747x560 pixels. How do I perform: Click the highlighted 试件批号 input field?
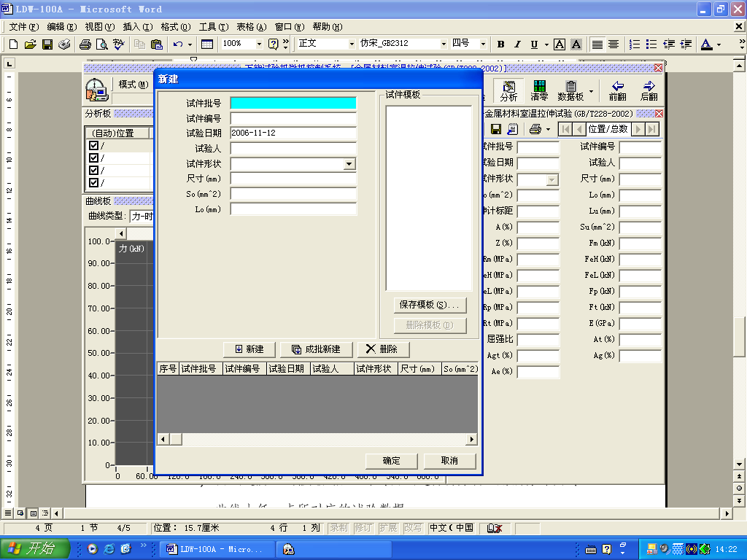[x=293, y=102]
